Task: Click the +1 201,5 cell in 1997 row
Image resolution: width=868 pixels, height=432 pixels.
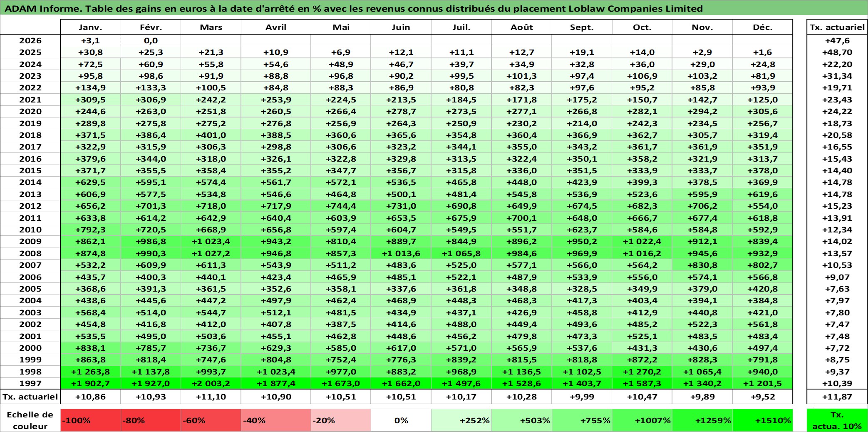Action: coord(763,383)
